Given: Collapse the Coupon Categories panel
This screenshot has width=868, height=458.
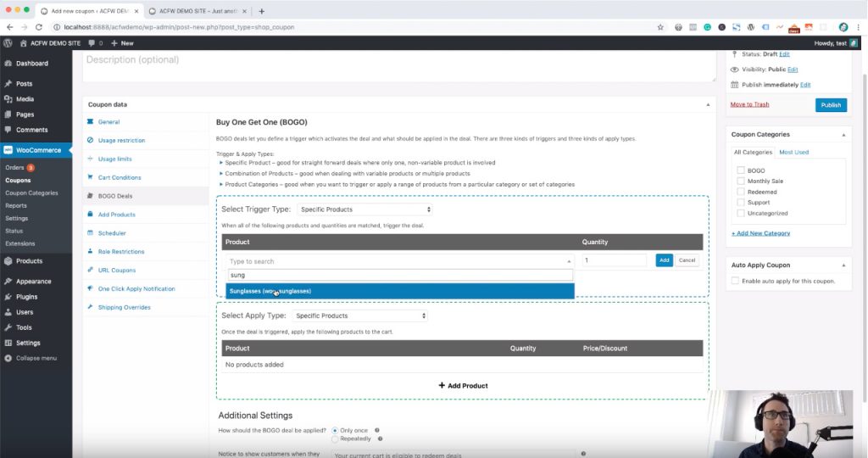Looking at the screenshot, I should (x=843, y=135).
